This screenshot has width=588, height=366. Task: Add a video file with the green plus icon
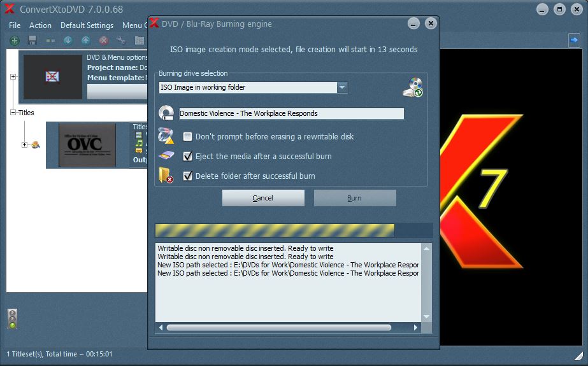14,41
